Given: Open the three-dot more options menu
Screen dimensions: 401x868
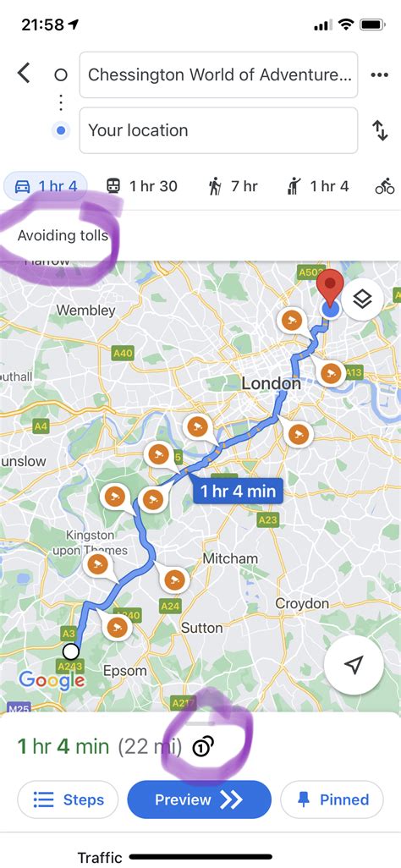Looking at the screenshot, I should (x=379, y=75).
